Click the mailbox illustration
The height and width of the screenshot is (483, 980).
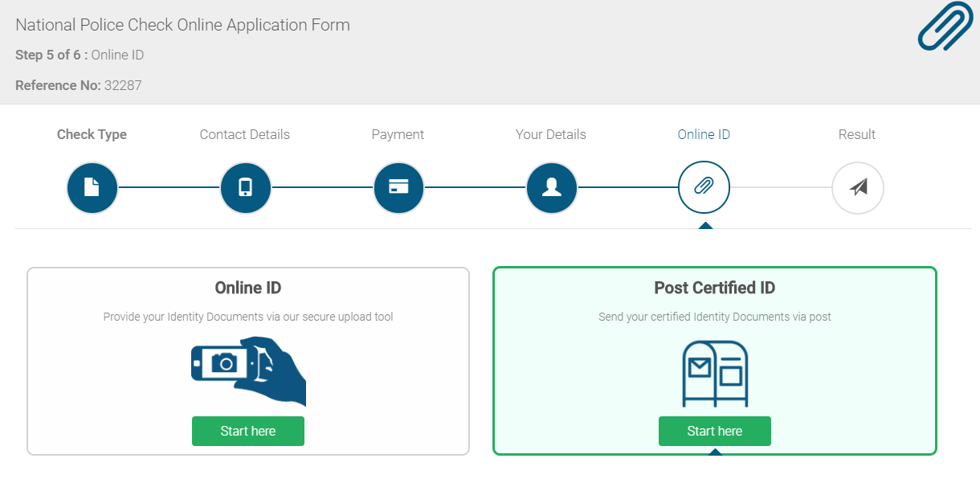(715, 374)
